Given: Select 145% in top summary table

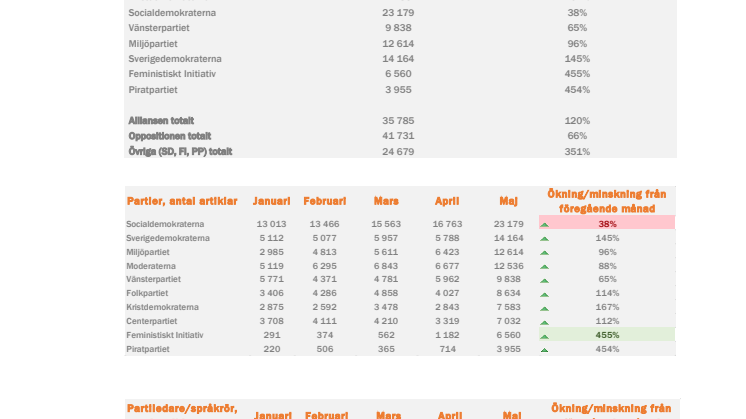Looking at the screenshot, I should point(577,59).
